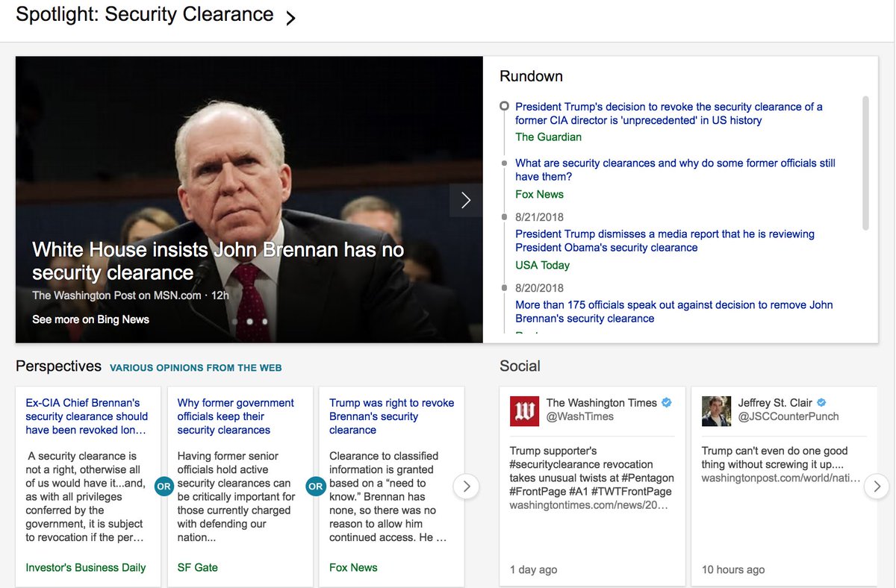Click the Social section heading
The height and width of the screenshot is (588, 896).
pyautogui.click(x=520, y=366)
